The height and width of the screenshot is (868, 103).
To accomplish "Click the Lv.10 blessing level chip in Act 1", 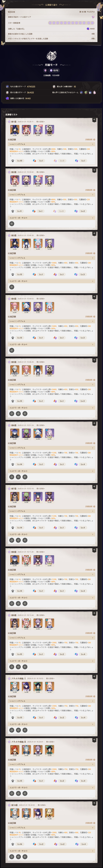I will pyautogui.click(x=19, y=161).
